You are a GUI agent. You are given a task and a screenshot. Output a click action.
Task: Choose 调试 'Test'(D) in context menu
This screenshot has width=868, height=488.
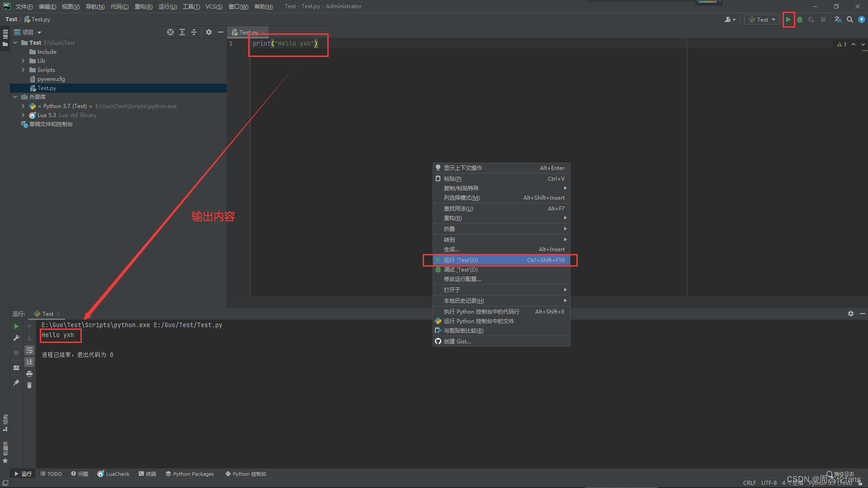point(501,269)
